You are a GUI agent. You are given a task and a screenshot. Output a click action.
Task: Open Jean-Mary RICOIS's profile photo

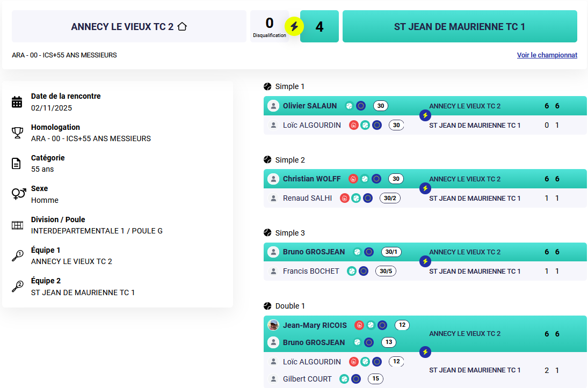click(273, 325)
